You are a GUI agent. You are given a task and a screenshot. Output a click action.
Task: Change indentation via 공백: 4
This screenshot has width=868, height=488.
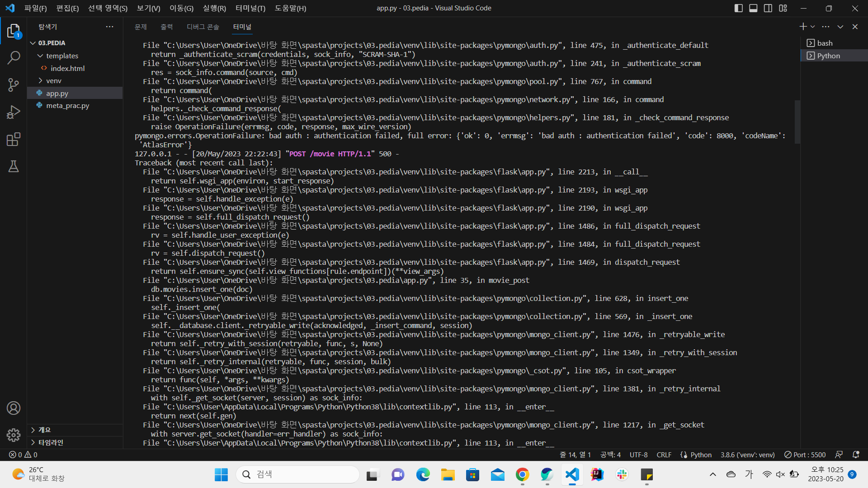[610, 455]
